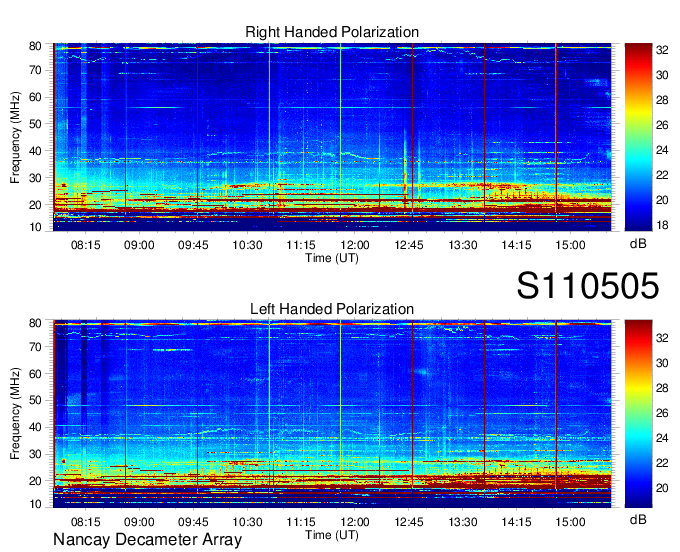Click '14:15' time tick on lower plot

click(517, 522)
